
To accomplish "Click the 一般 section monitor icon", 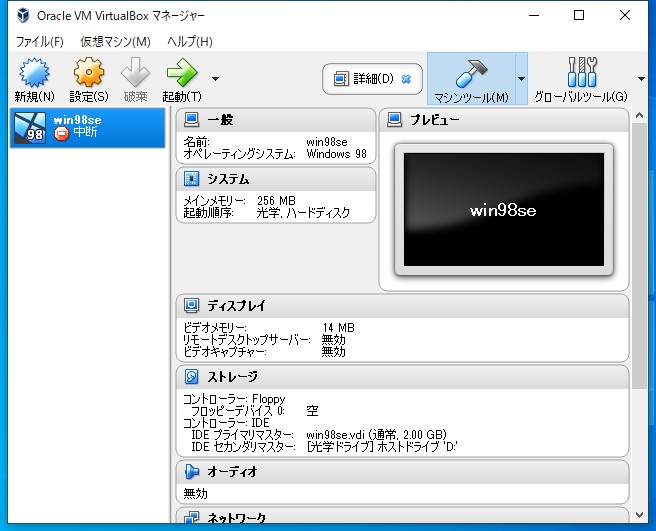I will pos(192,120).
